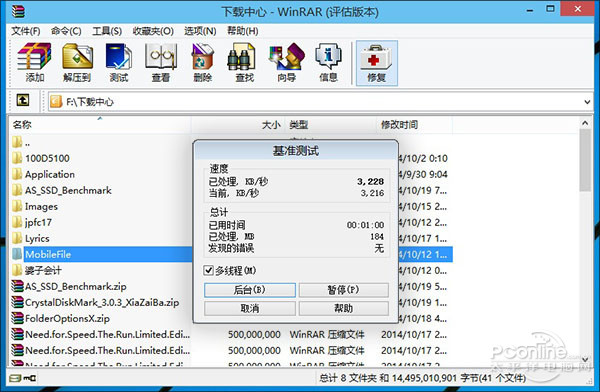Open the Favorites (收藏夹) menu
The width and height of the screenshot is (600, 392).
click(153, 31)
